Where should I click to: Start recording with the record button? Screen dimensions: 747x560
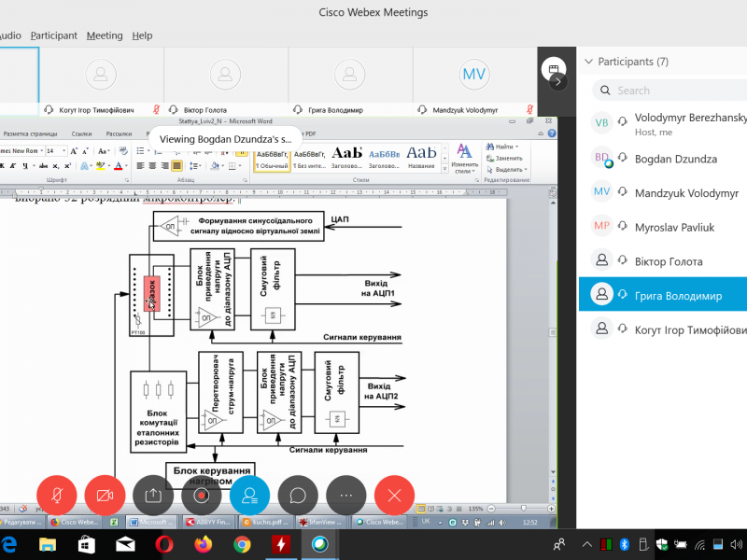(202, 495)
